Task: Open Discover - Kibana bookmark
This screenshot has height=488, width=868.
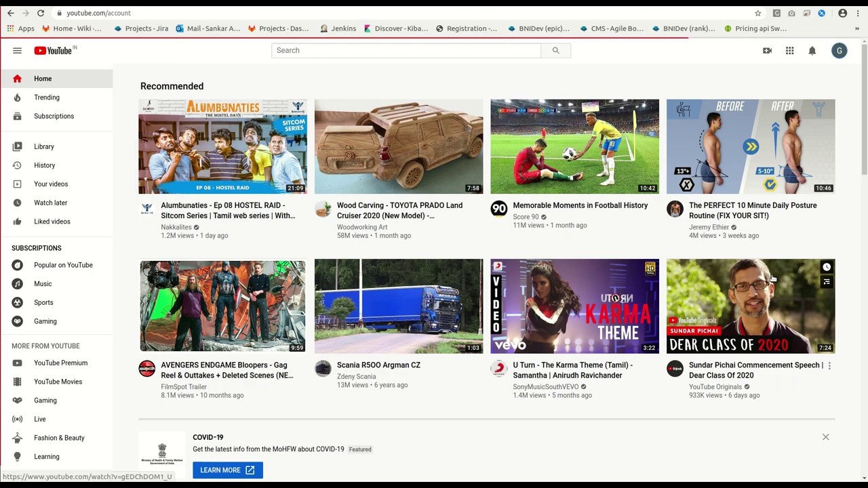Action: [396, 28]
